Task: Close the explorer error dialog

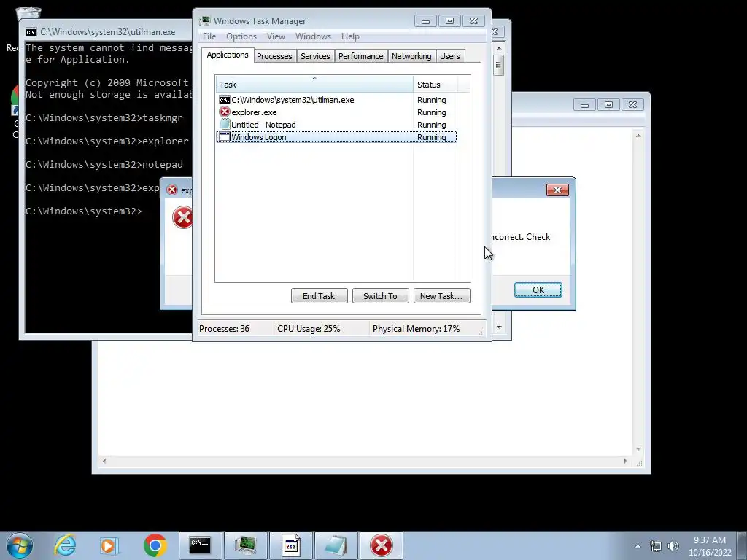Action: [x=557, y=190]
